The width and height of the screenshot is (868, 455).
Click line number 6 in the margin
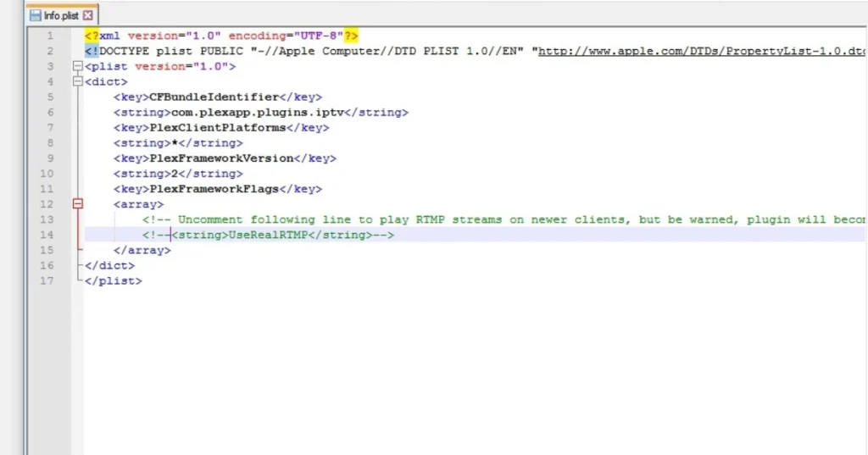[50, 113]
